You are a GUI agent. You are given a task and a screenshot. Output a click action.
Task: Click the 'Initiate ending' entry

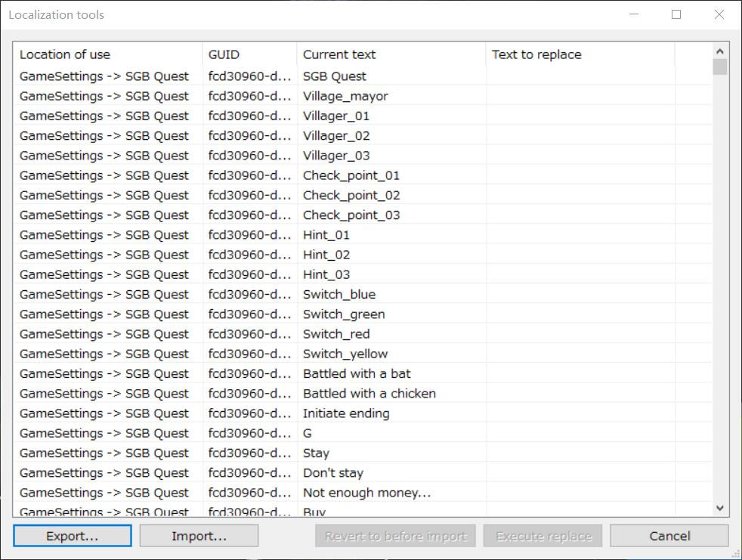pos(363,413)
